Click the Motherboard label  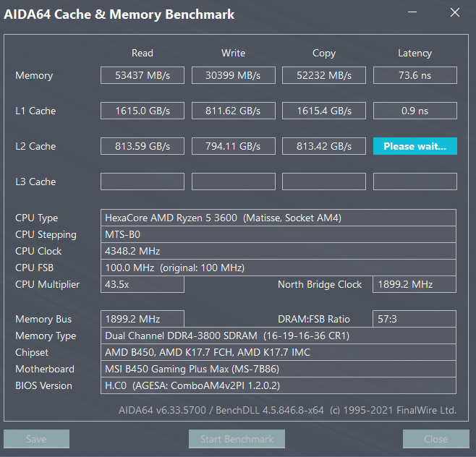[x=45, y=369]
